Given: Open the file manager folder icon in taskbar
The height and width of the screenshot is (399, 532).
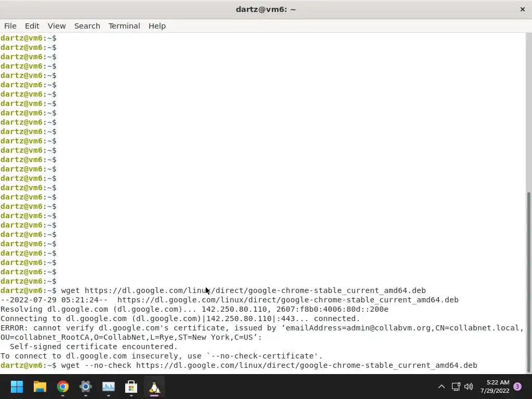Looking at the screenshot, I should click(x=39, y=387).
